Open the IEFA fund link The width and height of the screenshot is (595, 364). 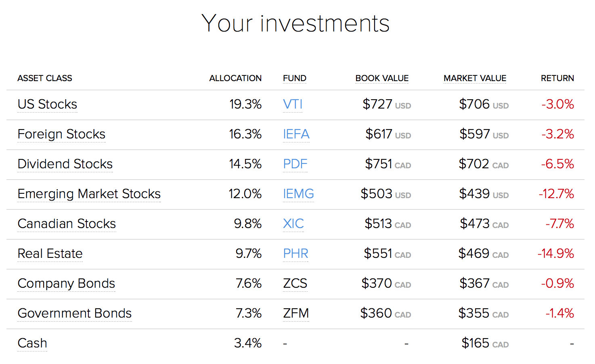click(296, 134)
